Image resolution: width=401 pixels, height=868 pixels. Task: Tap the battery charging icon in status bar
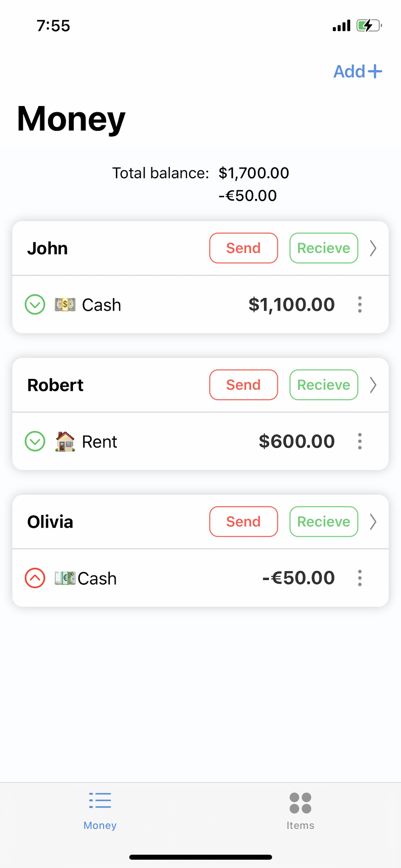point(369,26)
